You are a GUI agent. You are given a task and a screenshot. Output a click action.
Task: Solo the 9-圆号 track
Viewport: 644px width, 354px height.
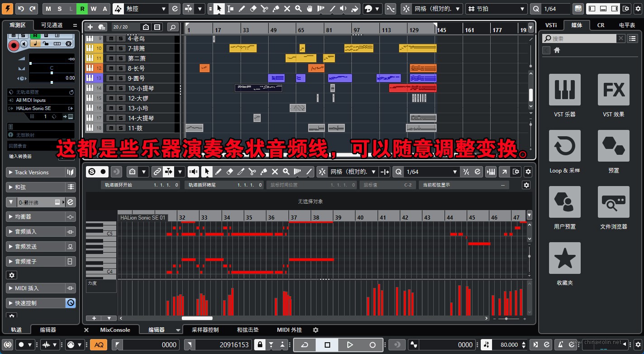point(121,78)
